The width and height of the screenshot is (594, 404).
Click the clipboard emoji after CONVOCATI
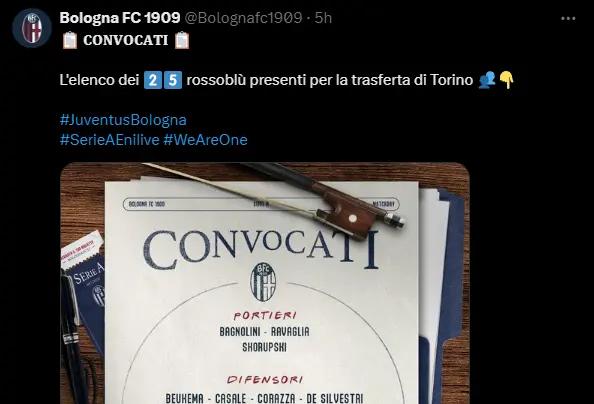(182, 40)
